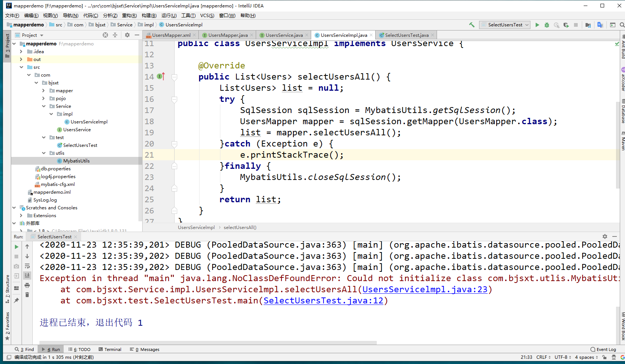Screen dimensions: 625x364
Task: Hide the Project panel with the minimize dash
Action: [x=137, y=35]
